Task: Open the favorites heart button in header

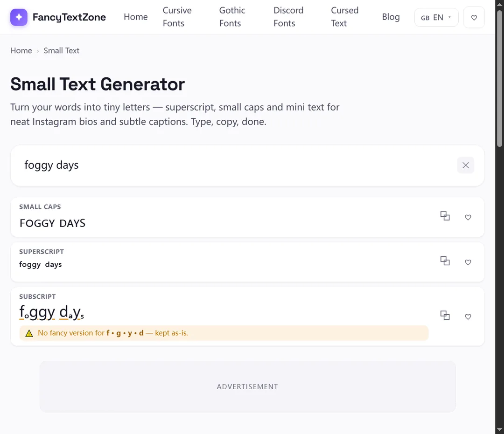Action: pos(474,17)
